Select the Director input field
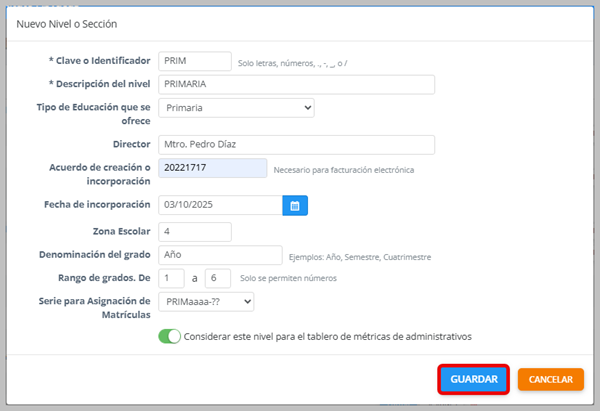The width and height of the screenshot is (600, 411). (296, 145)
